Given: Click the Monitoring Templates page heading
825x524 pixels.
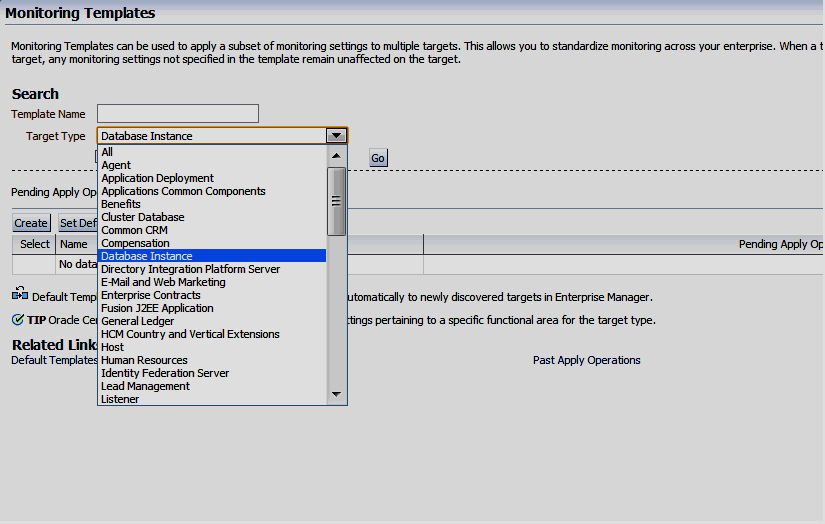Looking at the screenshot, I should click(x=80, y=13).
